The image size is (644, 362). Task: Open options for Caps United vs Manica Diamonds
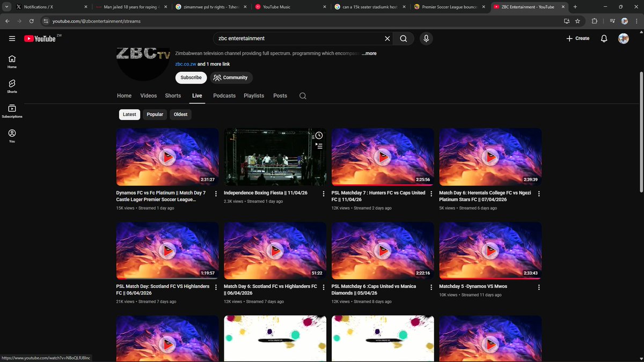[431, 287]
